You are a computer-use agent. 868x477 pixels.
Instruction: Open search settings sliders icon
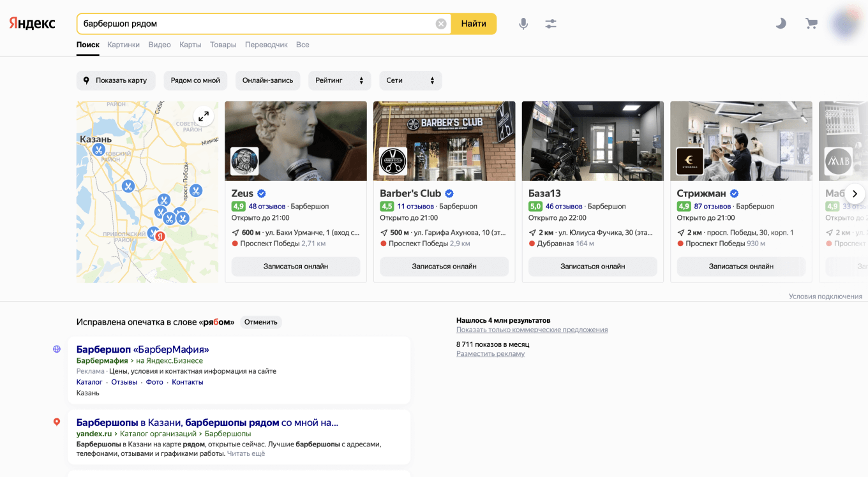coord(551,24)
